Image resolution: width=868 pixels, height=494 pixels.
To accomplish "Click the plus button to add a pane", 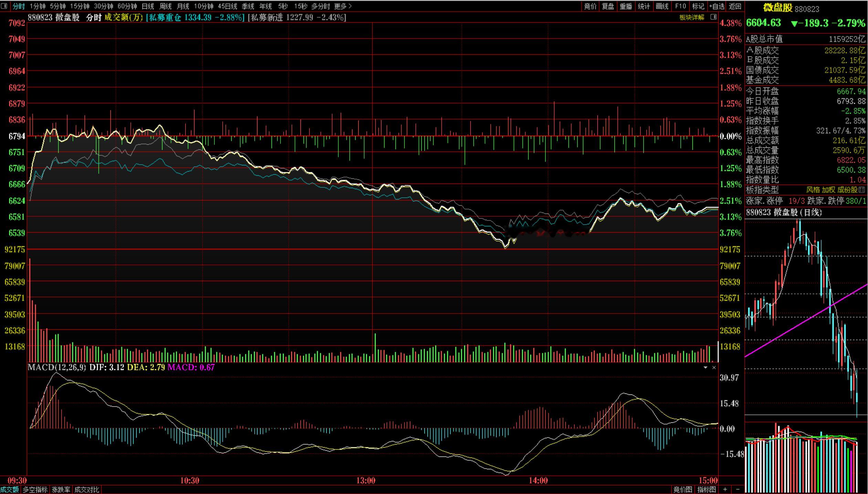I will coord(725,489).
